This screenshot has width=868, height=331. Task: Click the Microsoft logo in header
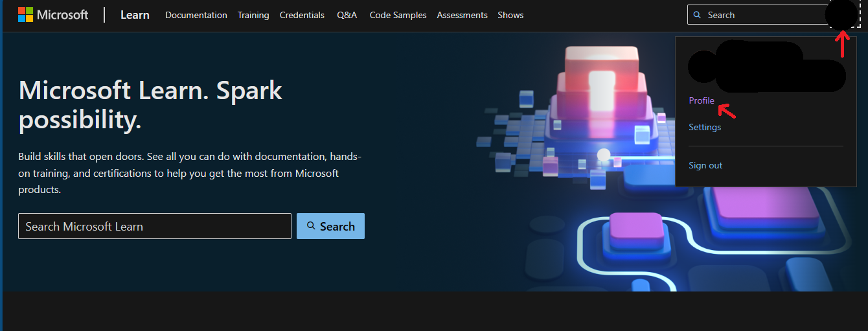(x=53, y=14)
